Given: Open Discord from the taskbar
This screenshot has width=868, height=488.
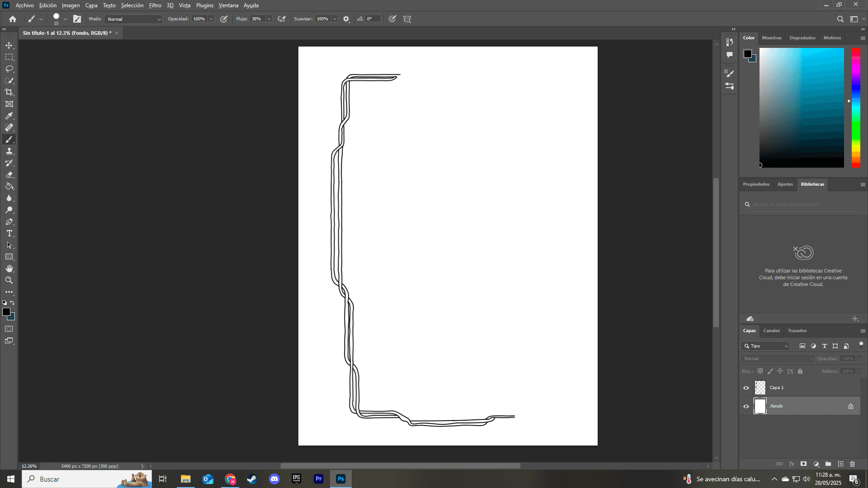Looking at the screenshot, I should 274,479.
